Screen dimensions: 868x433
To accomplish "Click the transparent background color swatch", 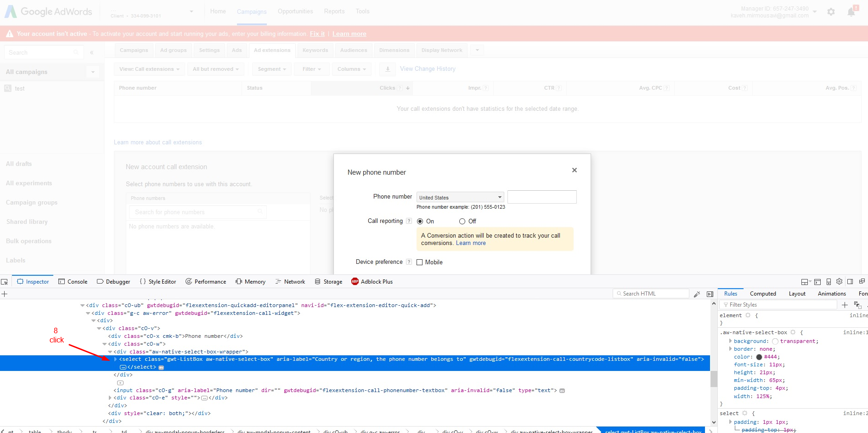I will (775, 341).
